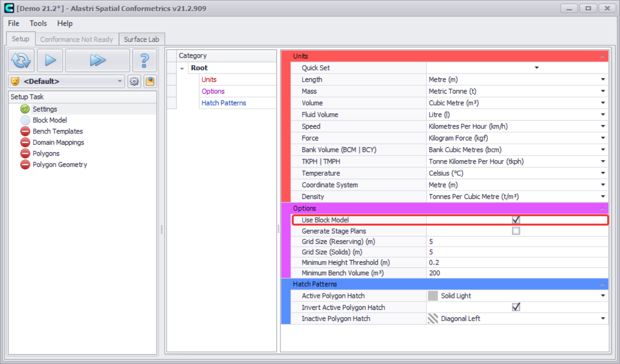
Task: Click the red icon beside Domain Mappings
Action: pos(25,142)
